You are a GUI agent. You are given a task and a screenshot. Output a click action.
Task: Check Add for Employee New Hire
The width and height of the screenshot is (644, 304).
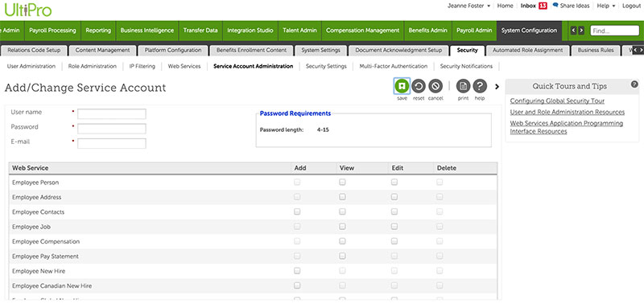point(297,271)
